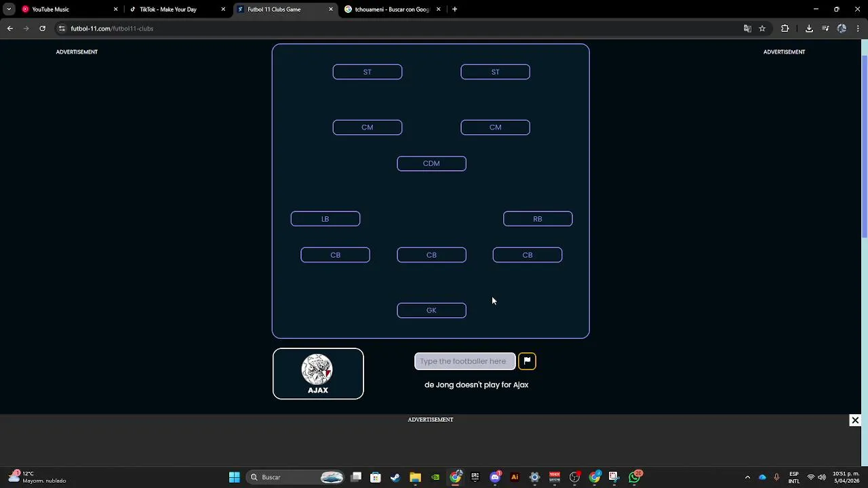Select the right ST position slot
The image size is (868, 488).
pyautogui.click(x=495, y=72)
